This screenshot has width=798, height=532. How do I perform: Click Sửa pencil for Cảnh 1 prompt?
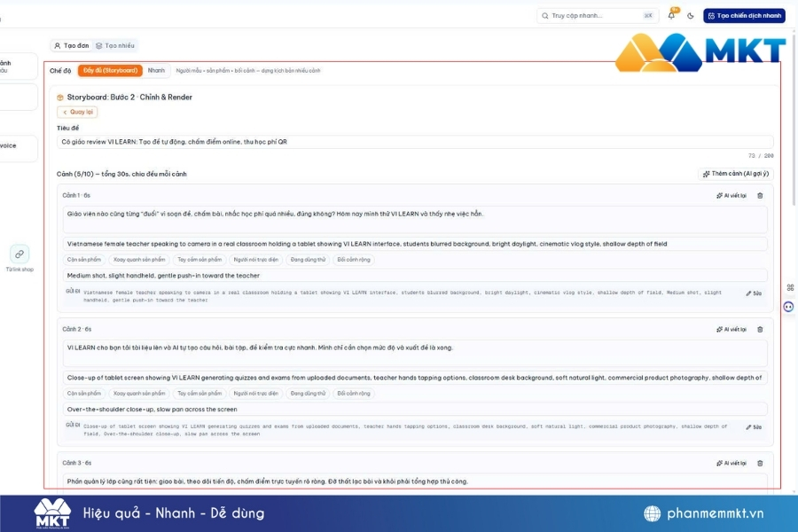[754, 293]
